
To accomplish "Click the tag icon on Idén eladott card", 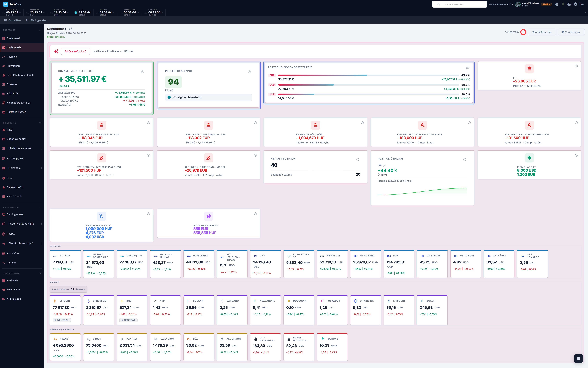I will pos(529,158).
